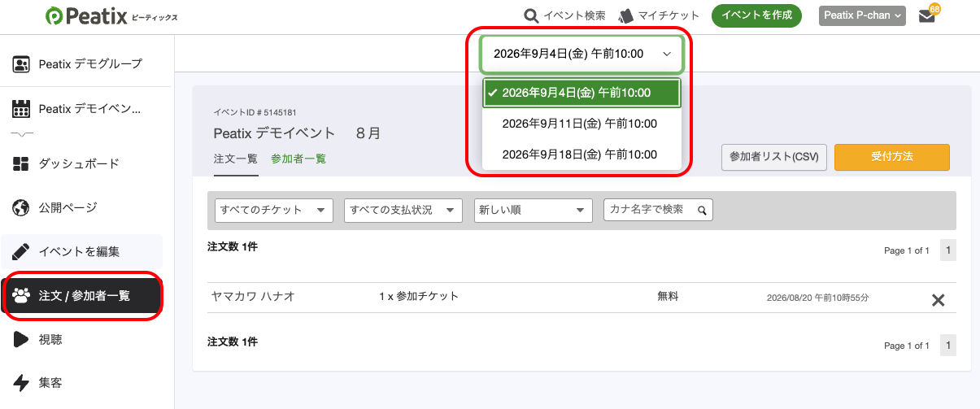Click the ダッシュボード dashboard grid icon
This screenshot has height=409, width=980.
pos(22,163)
